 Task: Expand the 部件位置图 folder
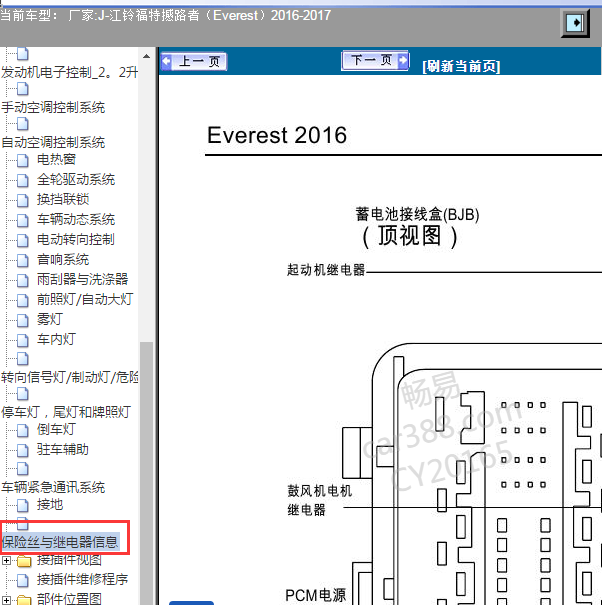pyautogui.click(x=6, y=600)
